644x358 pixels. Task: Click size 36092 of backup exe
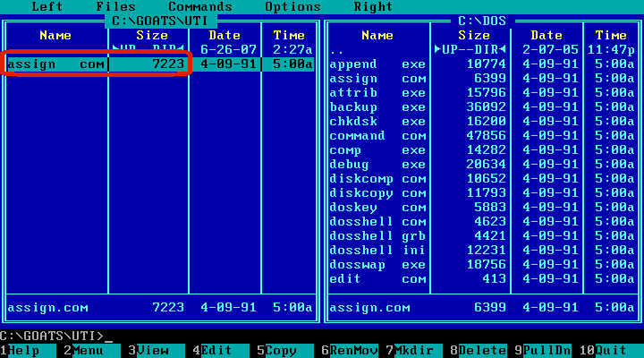(x=487, y=107)
